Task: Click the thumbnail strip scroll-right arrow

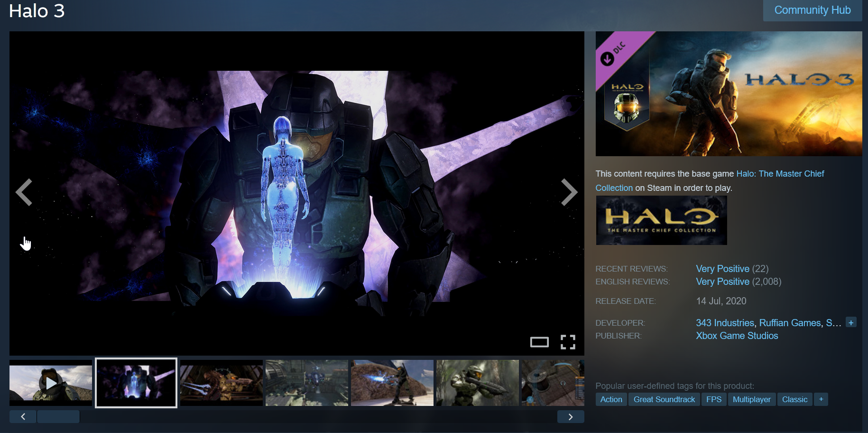Action: pos(571,416)
